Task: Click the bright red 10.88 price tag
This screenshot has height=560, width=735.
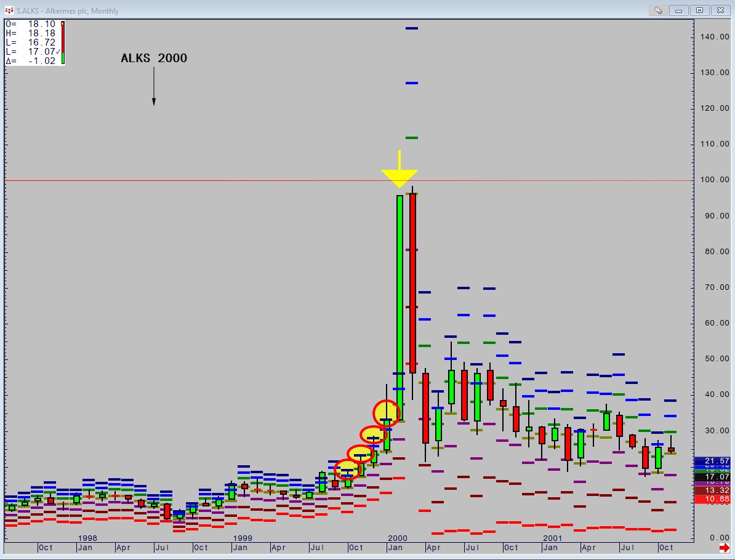Action: click(x=712, y=499)
